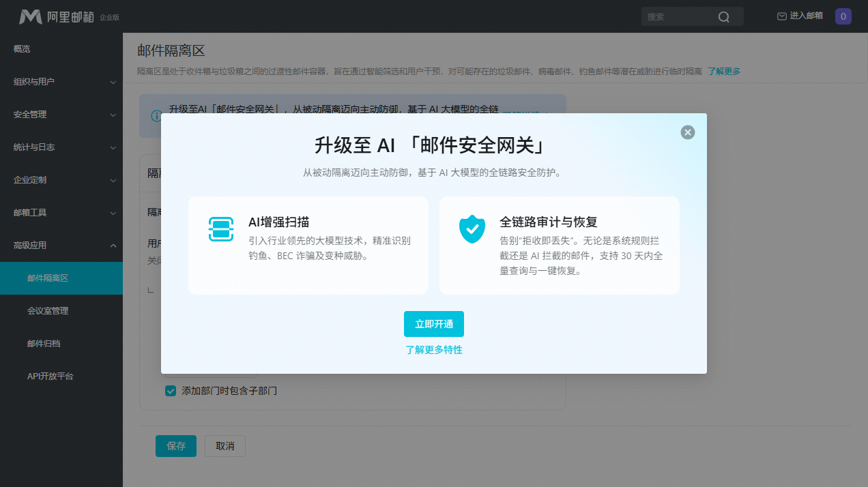Screen dimensions: 868x487
Task: Expand the 企业定制 menu
Action: pyautogui.click(x=61, y=180)
